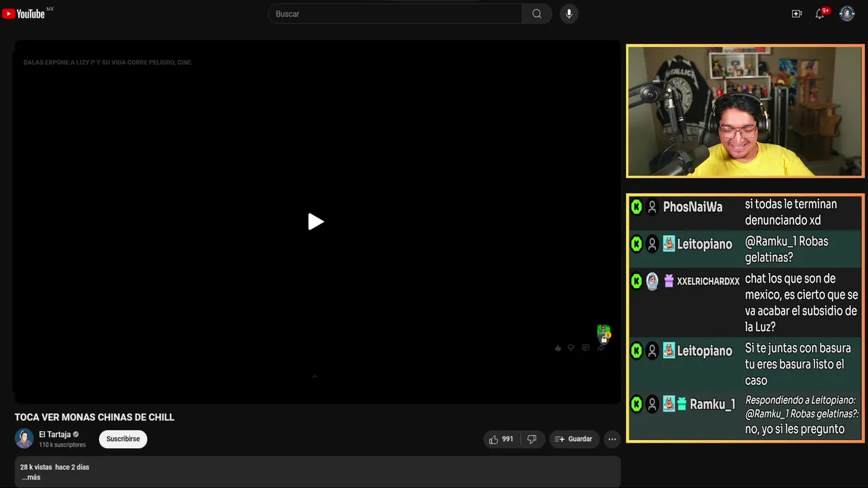Click the 28 k vistas hace 2 días text

click(55, 467)
